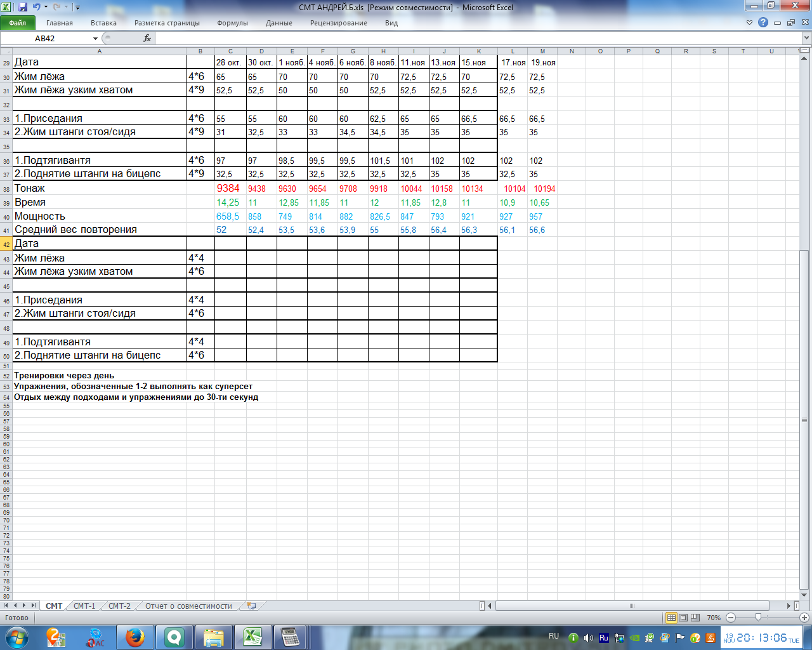Image resolution: width=812 pixels, height=650 pixels.
Task: Click the zoom slider handle
Action: coord(758,618)
